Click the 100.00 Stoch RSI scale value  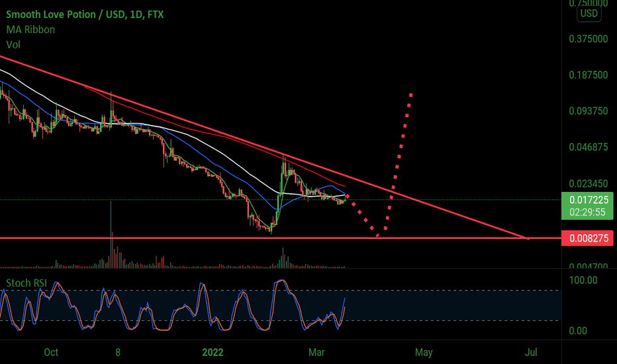(583, 280)
